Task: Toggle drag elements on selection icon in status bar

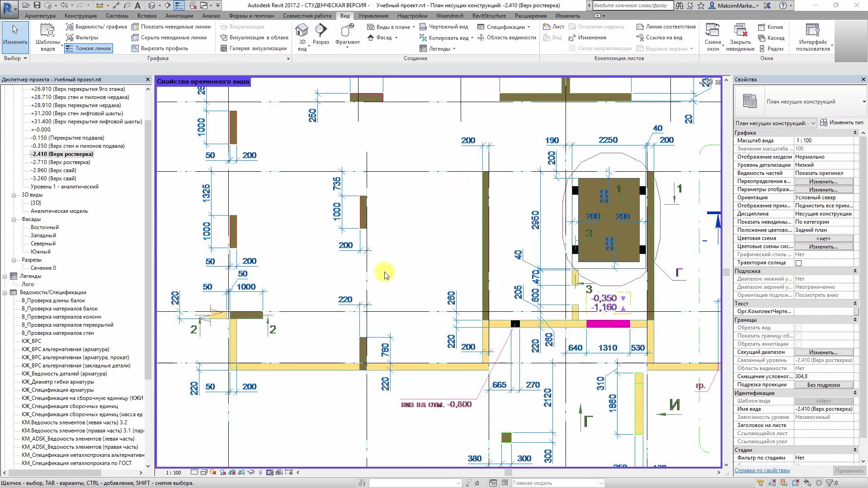Action: (x=807, y=483)
